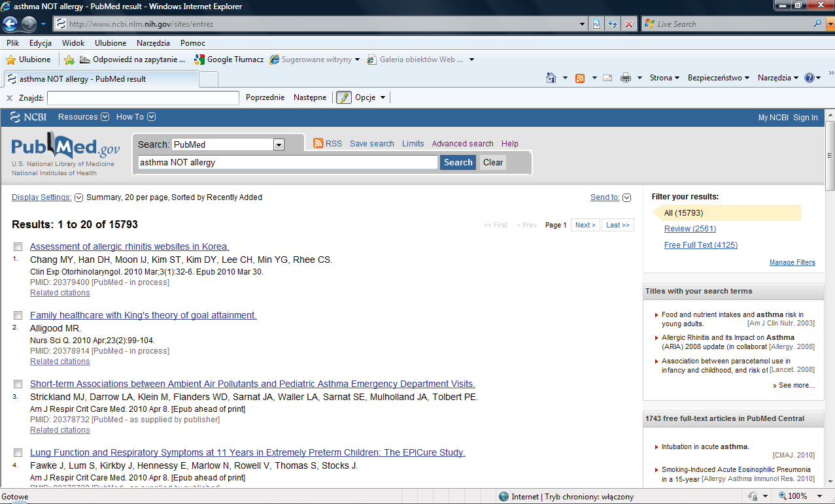
Task: Click Poprzednie in the find bar
Action: [265, 97]
